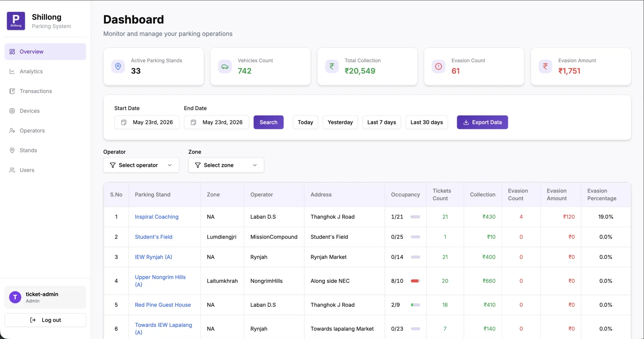The height and width of the screenshot is (339, 644).
Task: Click the Total Collection rupee icon
Action: (x=332, y=66)
